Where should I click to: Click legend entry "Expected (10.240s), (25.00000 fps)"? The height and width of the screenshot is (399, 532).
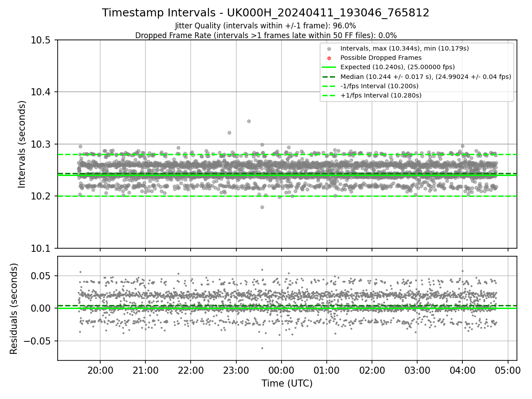click(x=398, y=67)
